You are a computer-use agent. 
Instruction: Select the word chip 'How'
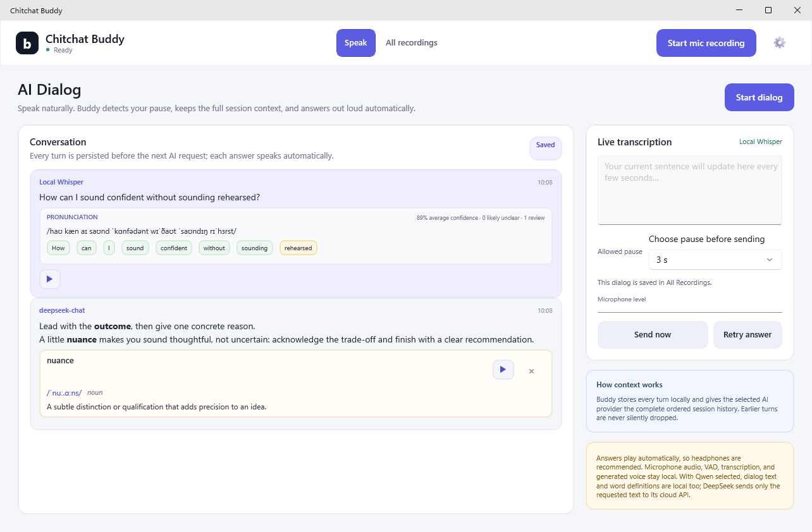tap(58, 248)
